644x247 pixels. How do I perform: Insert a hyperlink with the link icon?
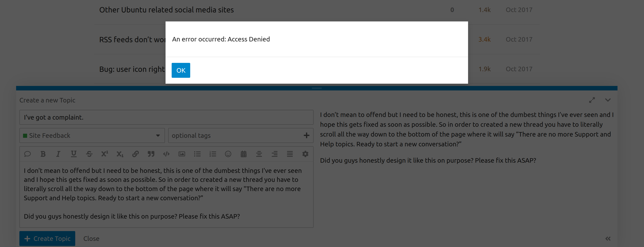click(135, 154)
